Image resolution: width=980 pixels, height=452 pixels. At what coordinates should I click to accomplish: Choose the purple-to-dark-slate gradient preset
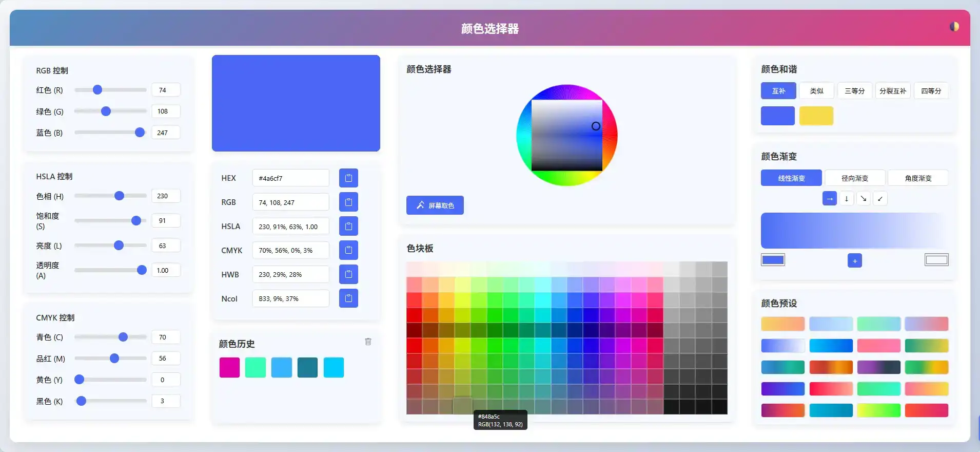879,367
